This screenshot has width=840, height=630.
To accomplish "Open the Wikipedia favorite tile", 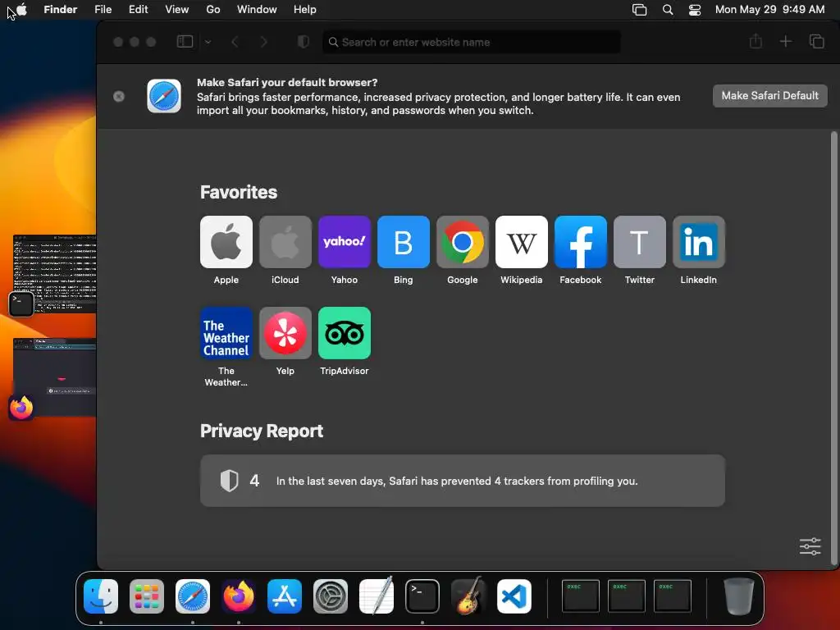I will tap(521, 242).
